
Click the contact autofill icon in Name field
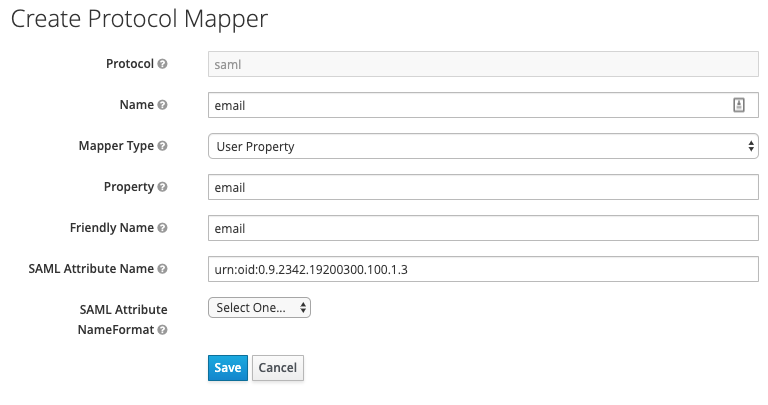click(x=739, y=105)
